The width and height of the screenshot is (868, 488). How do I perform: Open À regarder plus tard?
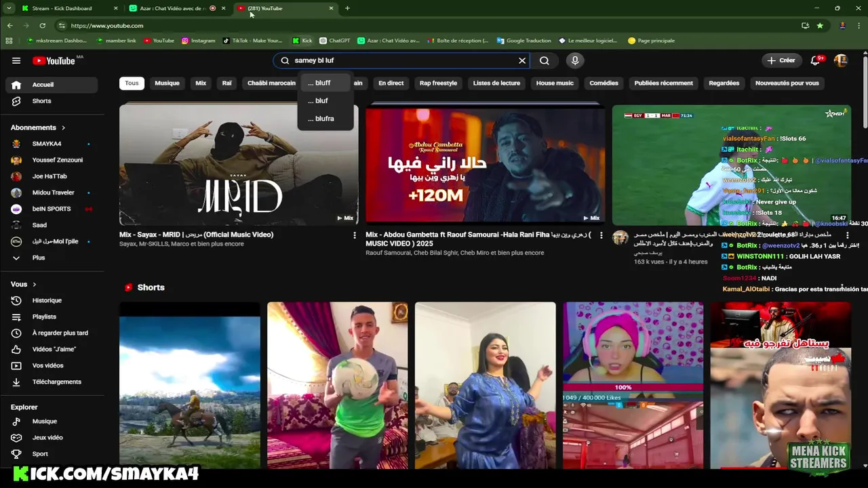tap(52, 333)
